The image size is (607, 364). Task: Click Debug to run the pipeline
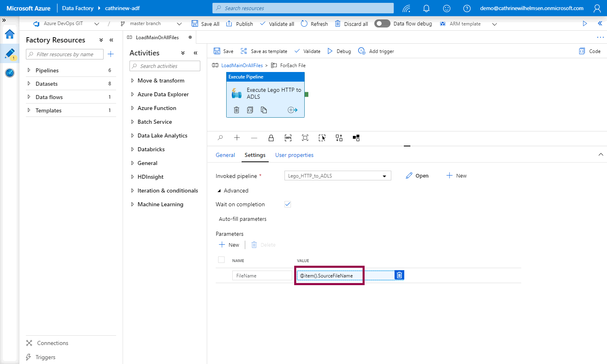[339, 51]
